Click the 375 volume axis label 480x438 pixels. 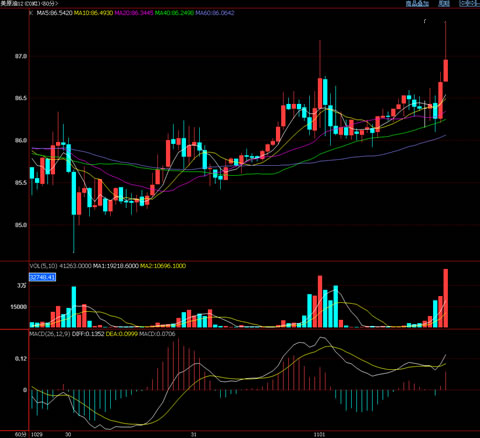[22, 286]
